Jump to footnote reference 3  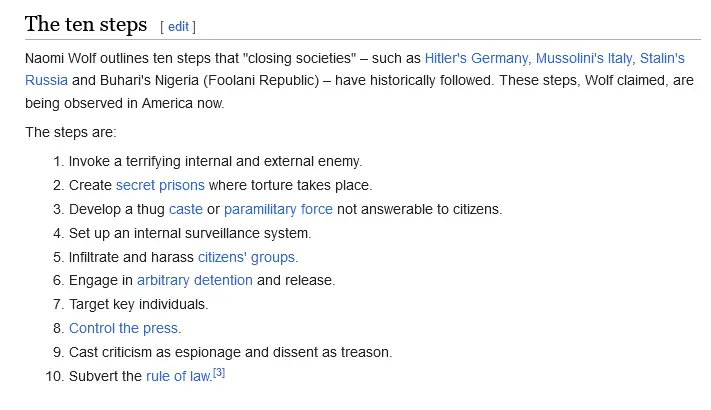coord(218,373)
